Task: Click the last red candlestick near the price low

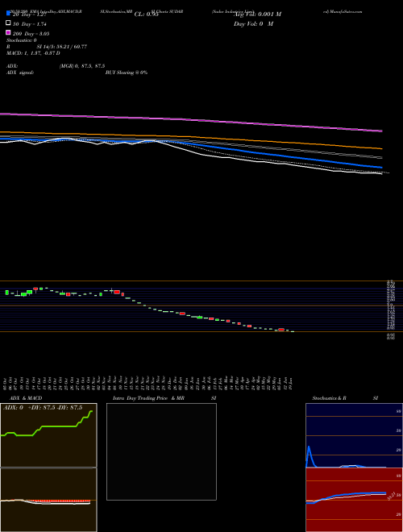Action: (x=281, y=330)
